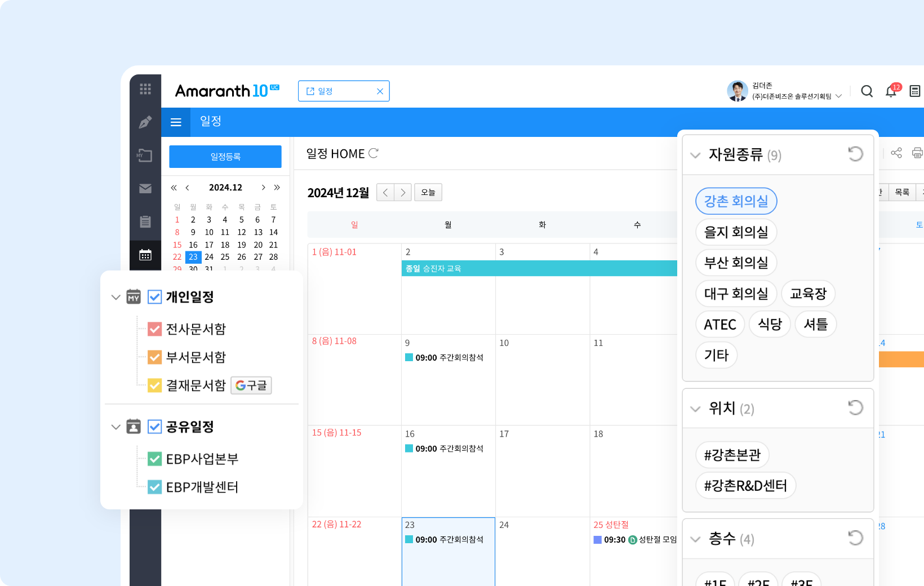Toggle the EBP개발센터 checkbox
Screen dimensions: 924x586
[154, 487]
